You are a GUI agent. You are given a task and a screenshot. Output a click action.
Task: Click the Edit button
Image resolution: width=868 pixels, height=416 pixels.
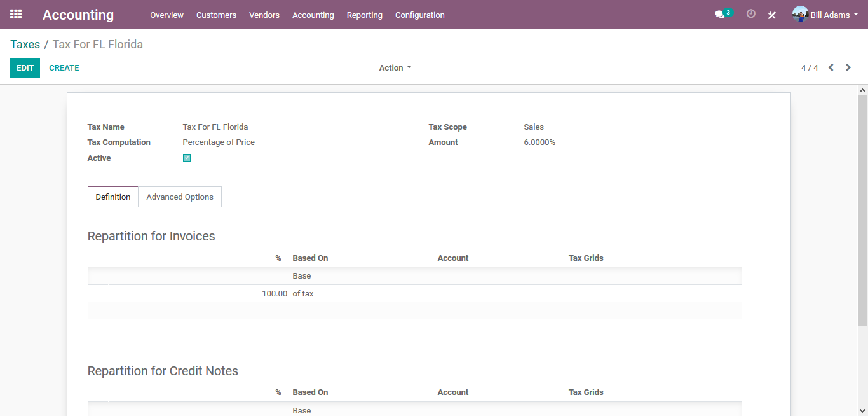[x=25, y=68]
